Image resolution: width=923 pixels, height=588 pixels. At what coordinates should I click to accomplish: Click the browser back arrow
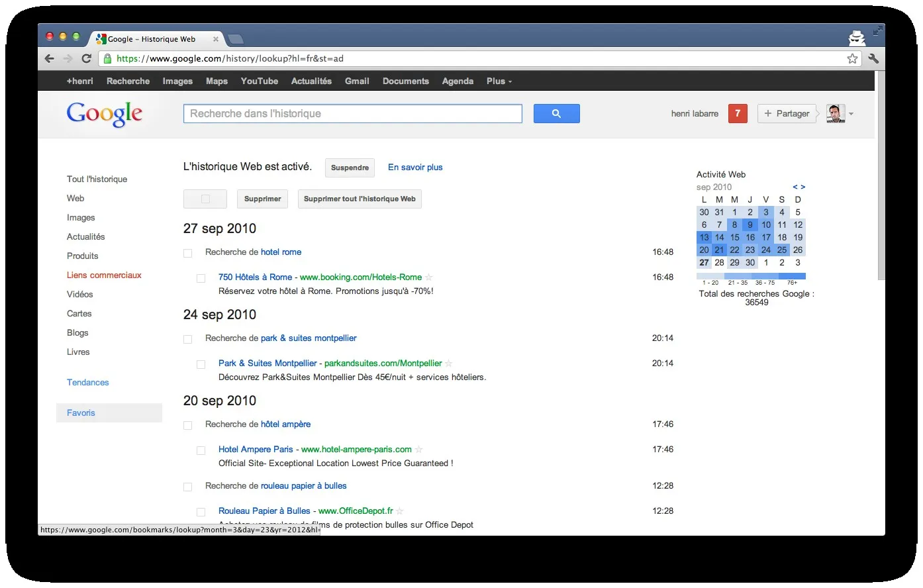click(50, 58)
